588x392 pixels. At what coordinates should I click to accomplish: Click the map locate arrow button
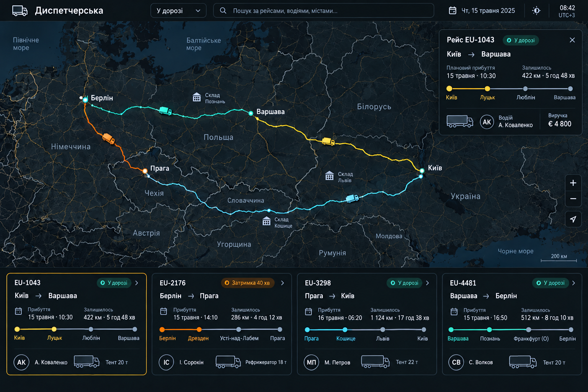pyautogui.click(x=573, y=219)
